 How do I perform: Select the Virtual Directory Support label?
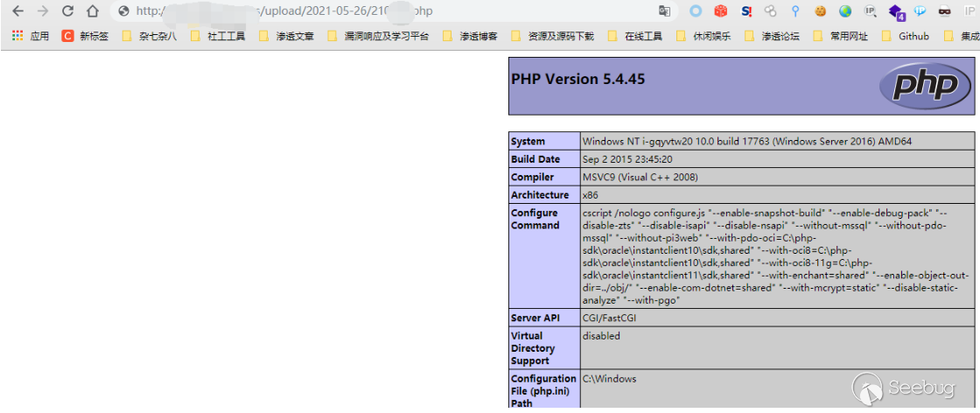544,348
